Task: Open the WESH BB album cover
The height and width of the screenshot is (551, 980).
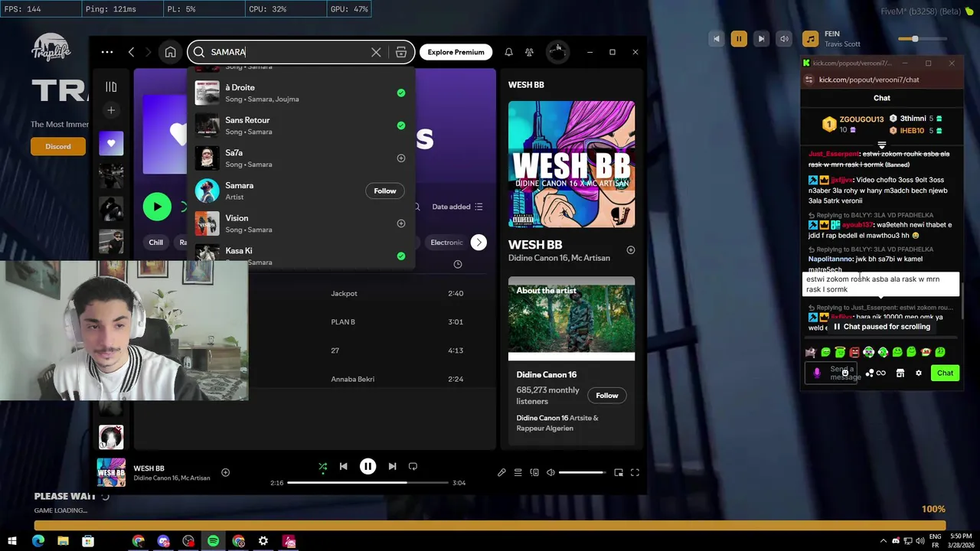Action: point(571,164)
